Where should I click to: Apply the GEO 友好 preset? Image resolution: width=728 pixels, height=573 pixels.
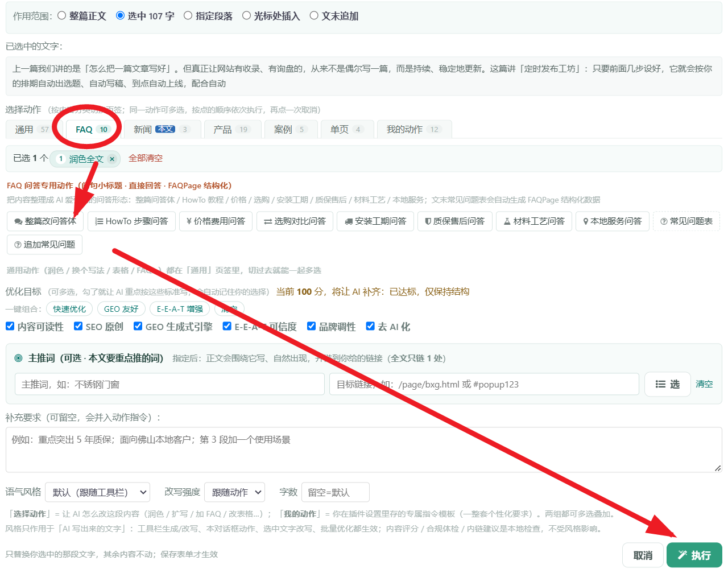coord(121,309)
